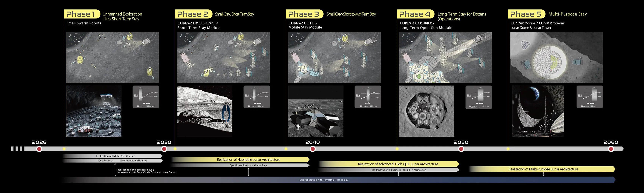This screenshot has height=193, width=644.
Task: Click the "TRL(Technology Readiness Level)" text
Action: click(135, 170)
